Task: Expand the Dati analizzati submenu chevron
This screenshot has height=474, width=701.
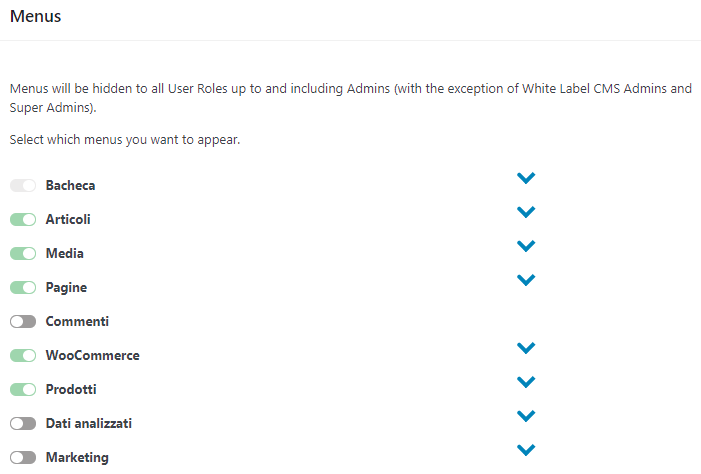Action: (x=526, y=416)
